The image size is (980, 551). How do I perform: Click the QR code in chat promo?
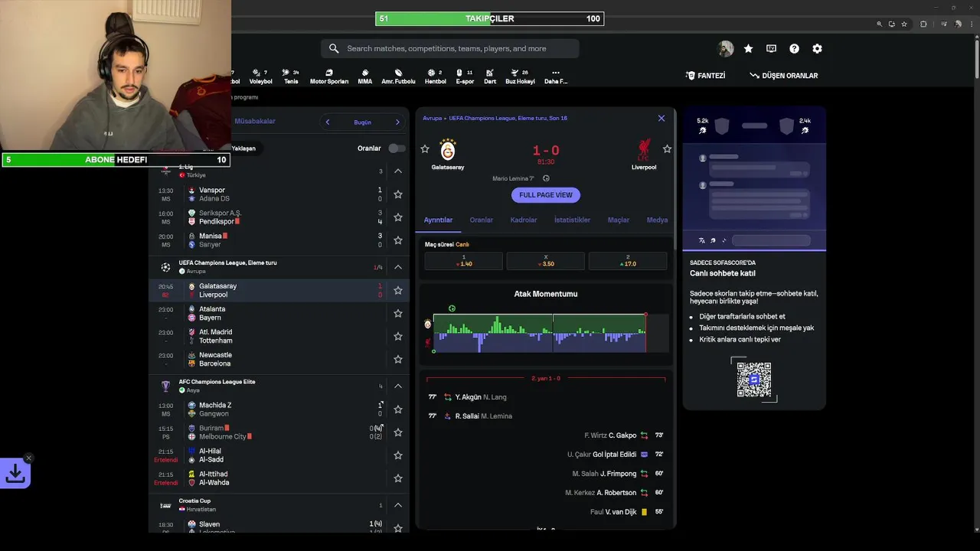pos(754,379)
